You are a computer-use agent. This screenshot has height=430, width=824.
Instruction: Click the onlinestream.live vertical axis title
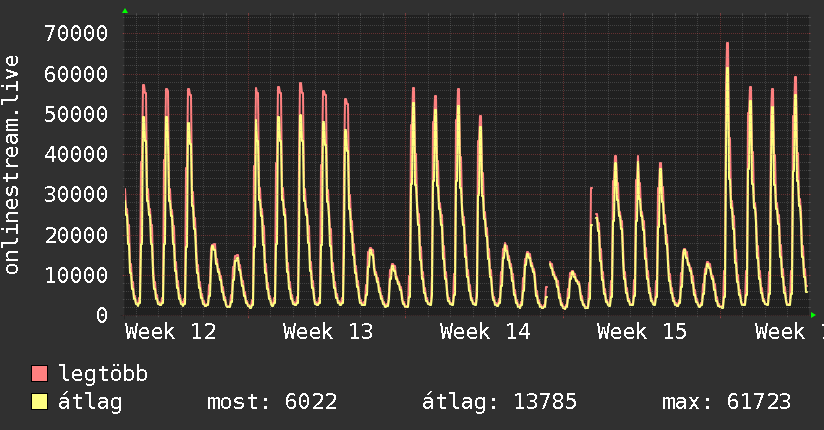click(11, 165)
